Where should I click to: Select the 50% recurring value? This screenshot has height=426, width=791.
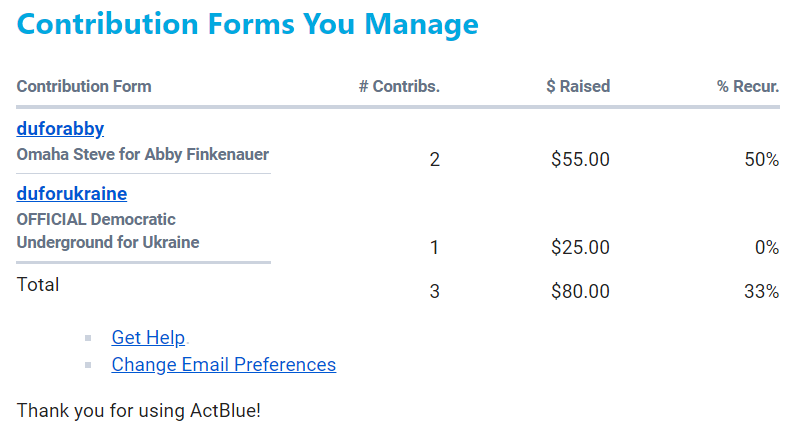pyautogui.click(x=761, y=160)
